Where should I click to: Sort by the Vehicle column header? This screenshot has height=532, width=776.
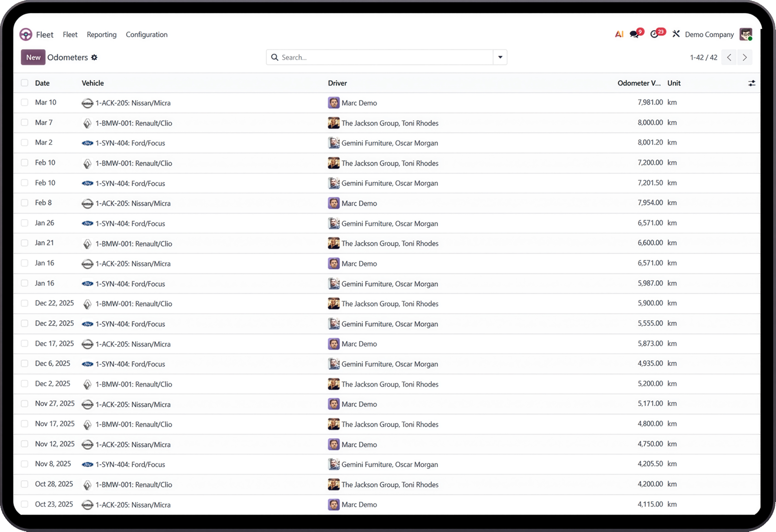93,83
